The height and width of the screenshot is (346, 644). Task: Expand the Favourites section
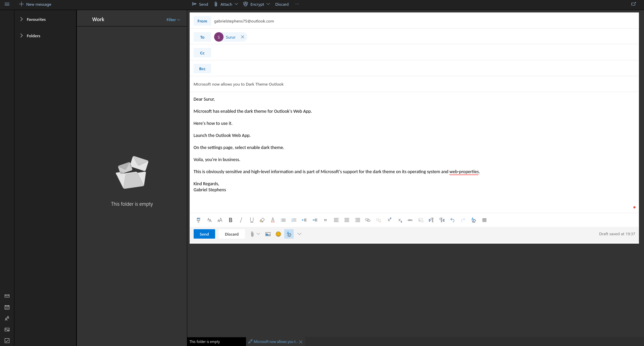point(21,19)
